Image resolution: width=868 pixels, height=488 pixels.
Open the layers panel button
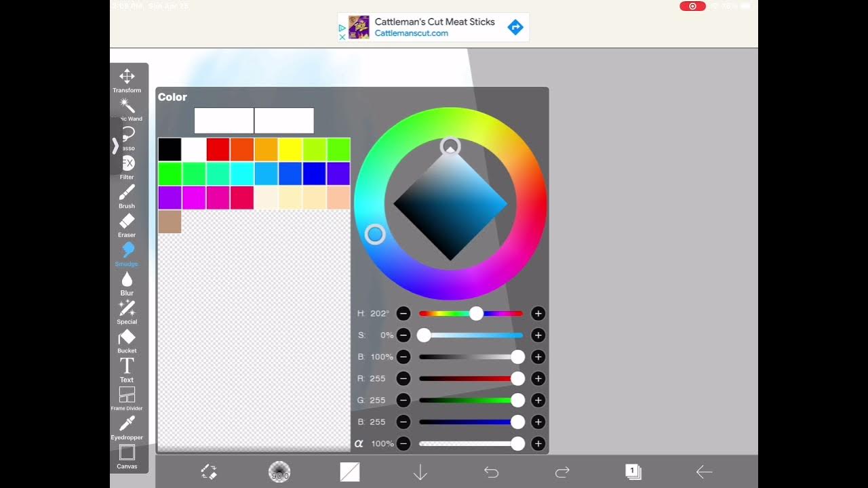pos(633,472)
